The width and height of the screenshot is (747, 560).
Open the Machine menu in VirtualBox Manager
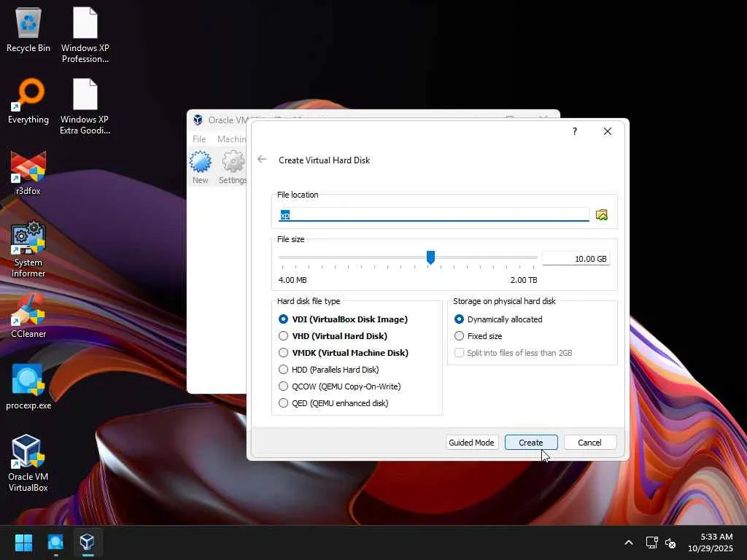231,139
